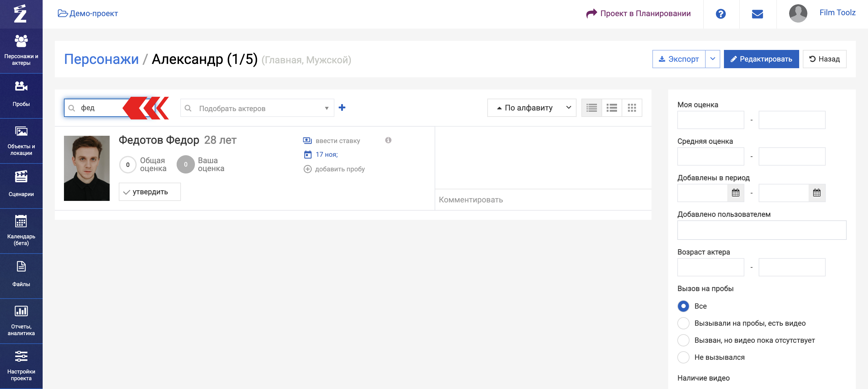Click the user avatar picture
The height and width of the screenshot is (389, 868).
point(798,13)
